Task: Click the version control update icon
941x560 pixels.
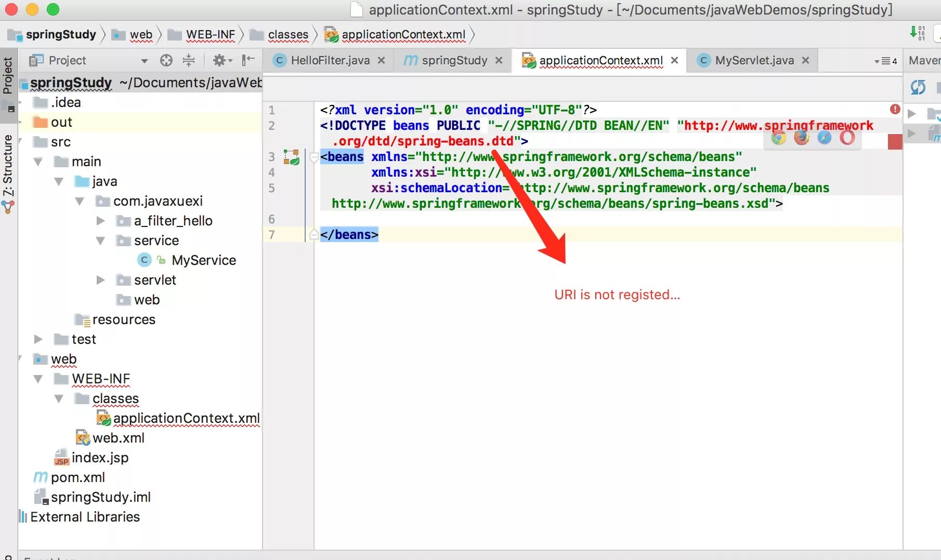Action: click(x=918, y=33)
